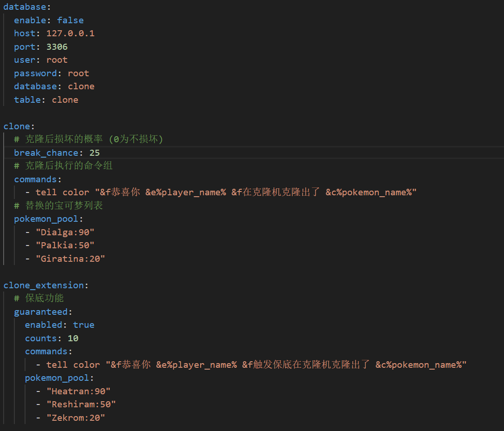The image size is (504, 431).
Task: Click the 保底功能 comment line
Action: pos(44,298)
